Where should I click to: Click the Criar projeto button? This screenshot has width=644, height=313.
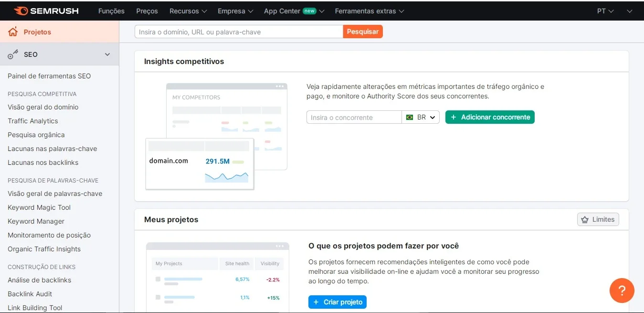pos(338,302)
